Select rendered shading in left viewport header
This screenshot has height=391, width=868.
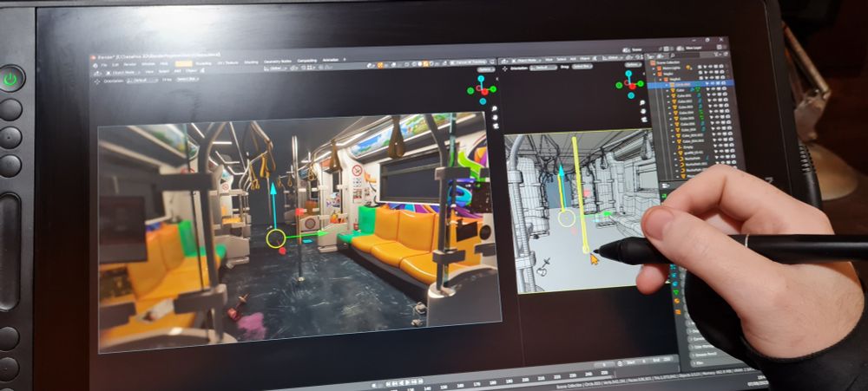pos(431,63)
